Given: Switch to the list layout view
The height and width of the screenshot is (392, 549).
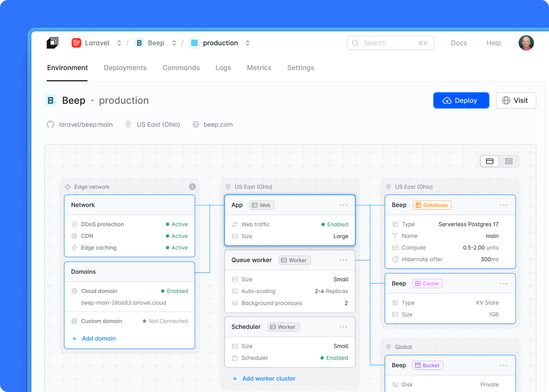Looking at the screenshot, I should [508, 161].
